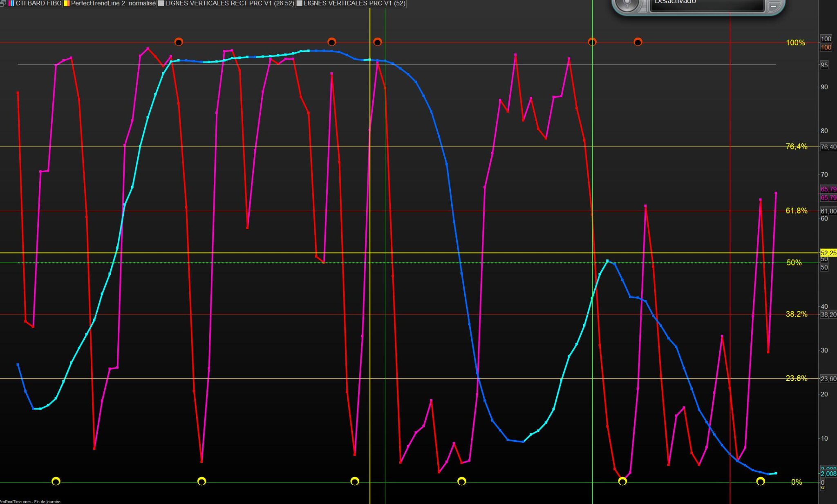Click the CTI BARD FIBO color swatch

(x=11, y=3)
